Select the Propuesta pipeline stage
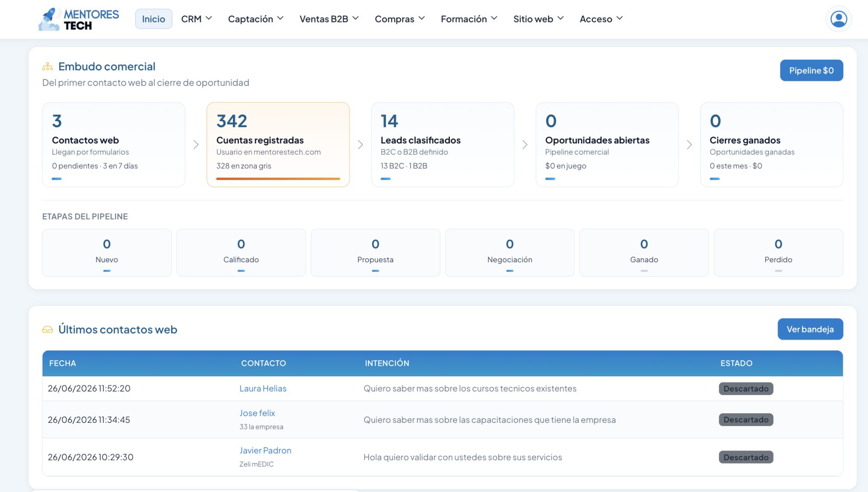 [x=375, y=253]
